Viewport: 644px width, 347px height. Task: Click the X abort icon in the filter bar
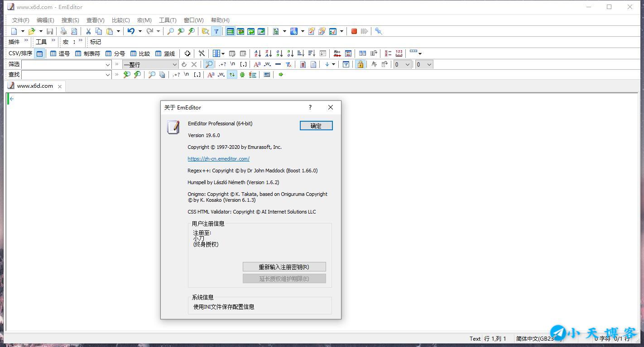194,64
